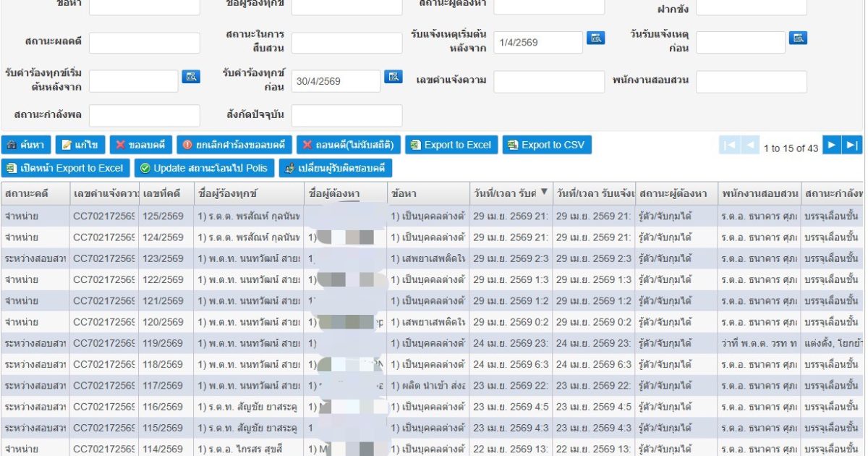The height and width of the screenshot is (456, 868).
Task: Go to first page of results
Action: point(729,145)
